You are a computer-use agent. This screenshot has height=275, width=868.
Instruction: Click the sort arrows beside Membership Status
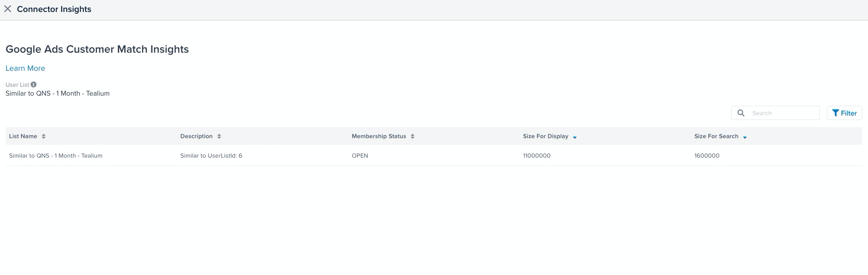pos(412,136)
